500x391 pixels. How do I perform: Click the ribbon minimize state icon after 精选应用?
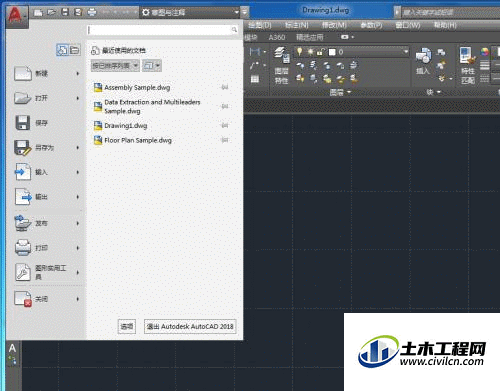345,37
